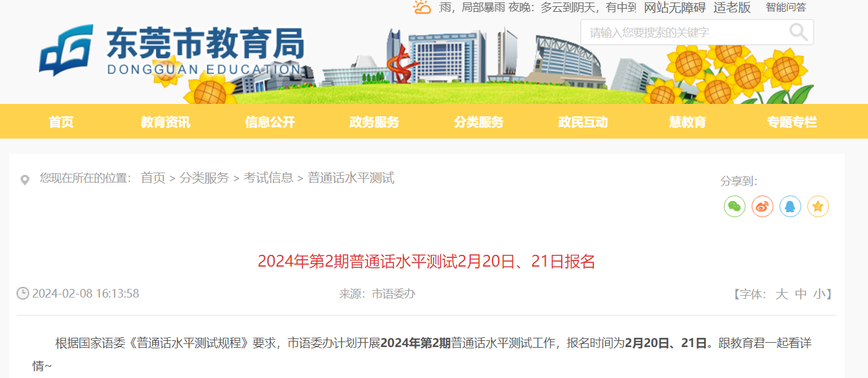Share the article via the Weibo icon
868x378 pixels.
762,206
